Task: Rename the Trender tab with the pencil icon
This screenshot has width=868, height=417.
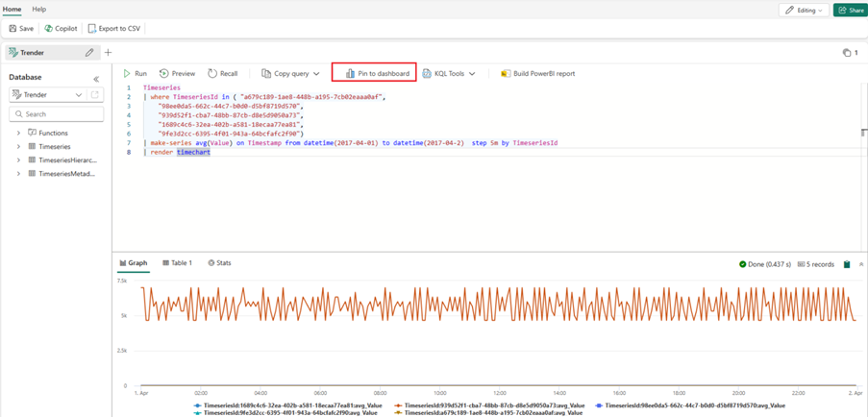Action: pos(89,53)
